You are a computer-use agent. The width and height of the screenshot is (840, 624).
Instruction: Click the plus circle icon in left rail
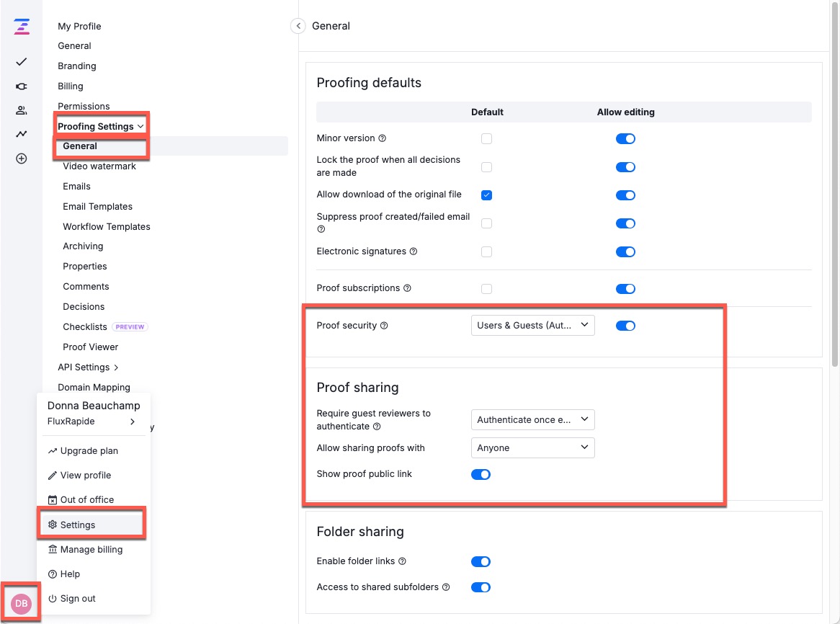pos(22,159)
